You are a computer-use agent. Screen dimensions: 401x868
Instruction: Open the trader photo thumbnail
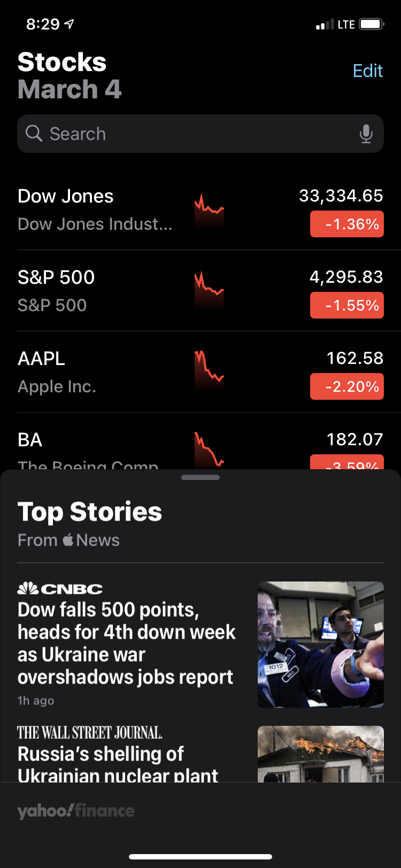pos(321,645)
